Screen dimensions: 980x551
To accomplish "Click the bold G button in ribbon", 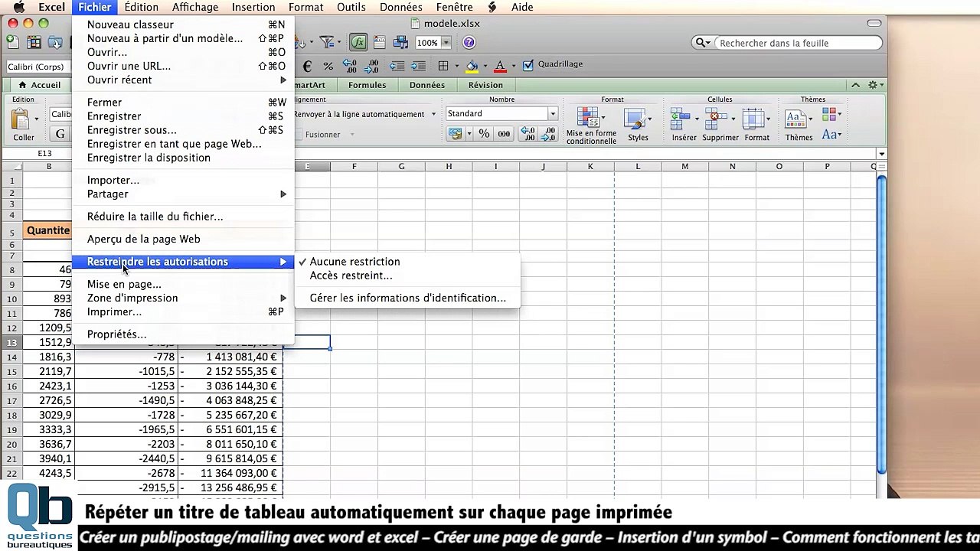I will [60, 134].
